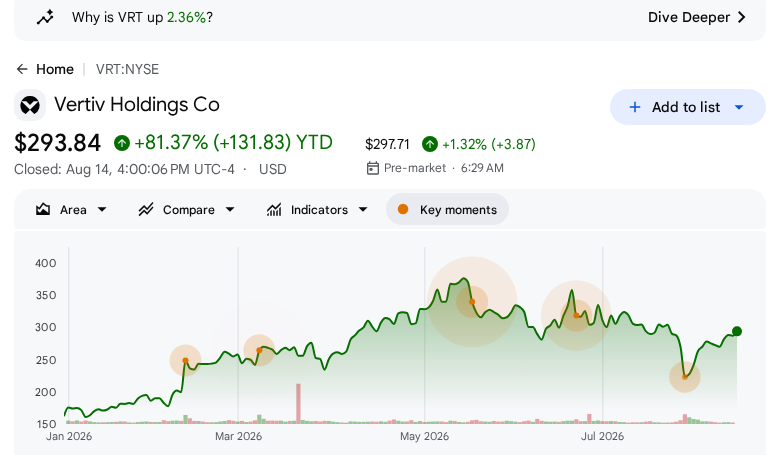Click the 300 y-axis label
Image resolution: width=780 pixels, height=455 pixels.
46,327
